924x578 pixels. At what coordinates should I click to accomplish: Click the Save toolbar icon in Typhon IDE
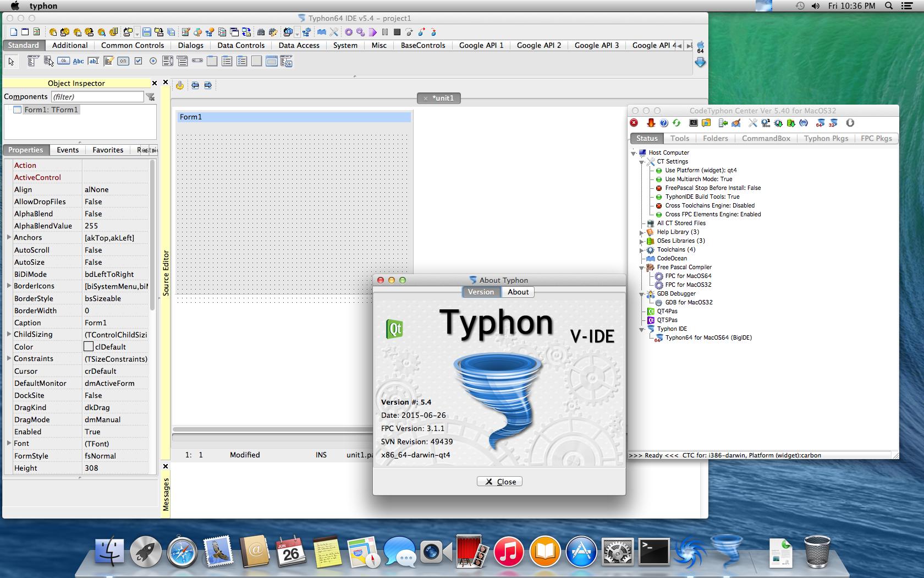(147, 32)
